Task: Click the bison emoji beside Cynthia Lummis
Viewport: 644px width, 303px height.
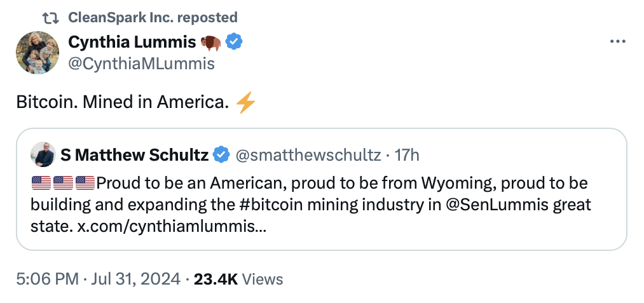Action: [x=210, y=43]
